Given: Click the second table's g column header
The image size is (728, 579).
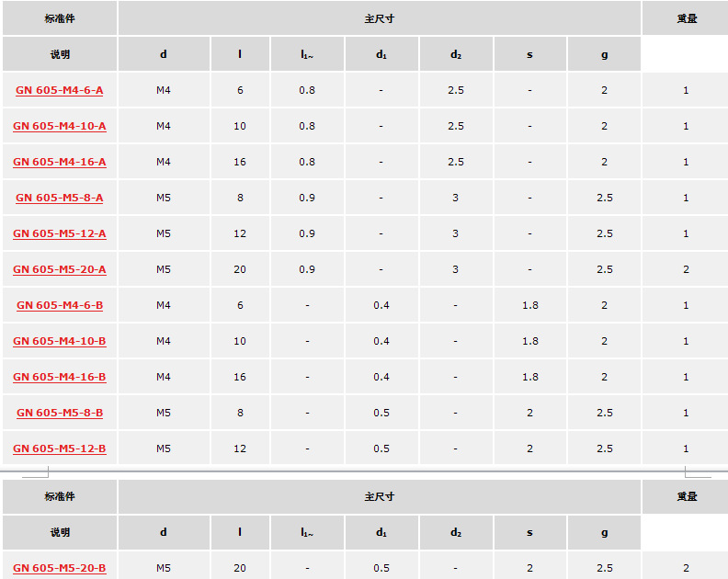Looking at the screenshot, I should [604, 532].
